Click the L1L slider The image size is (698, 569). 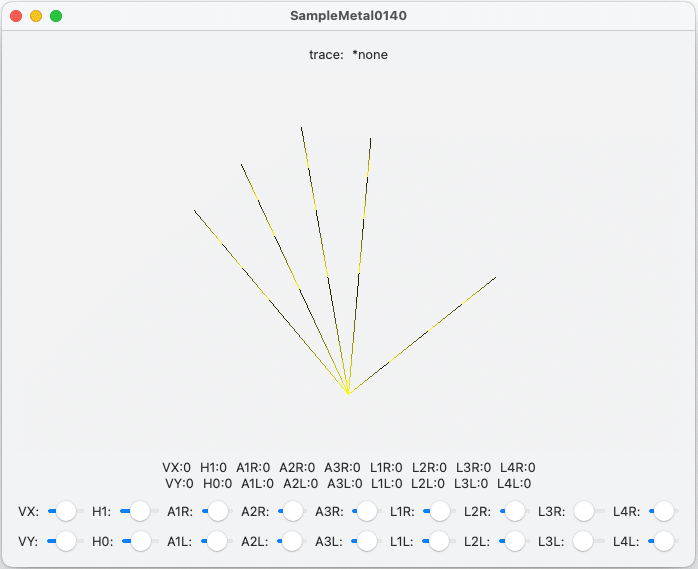tap(439, 541)
